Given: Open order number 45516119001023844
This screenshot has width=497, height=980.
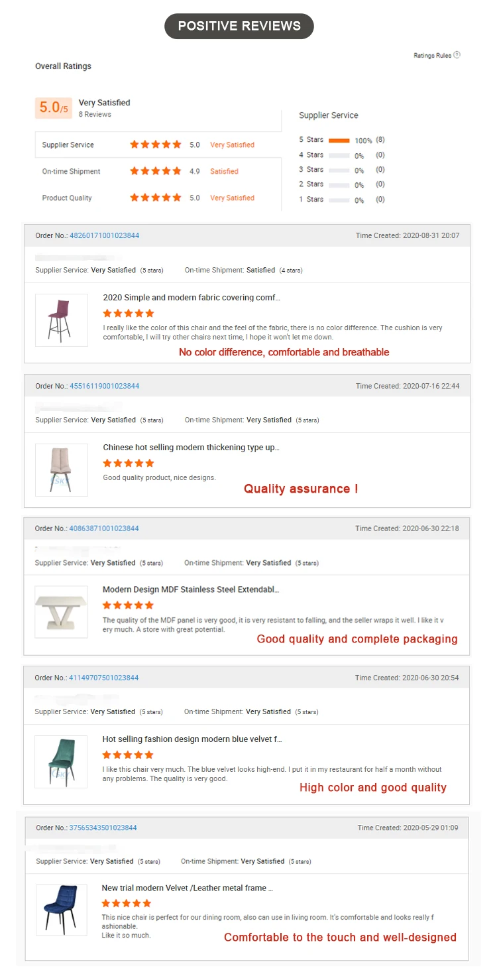Looking at the screenshot, I should click(x=105, y=386).
